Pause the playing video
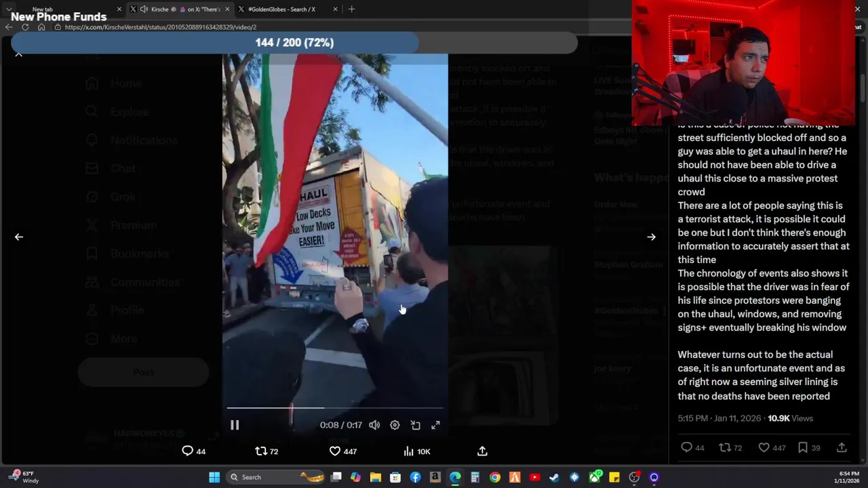 pos(235,425)
